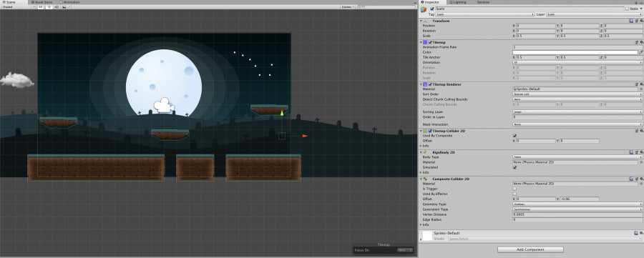
Task: Enable the Is Trigger checkbox
Action: 515,189
